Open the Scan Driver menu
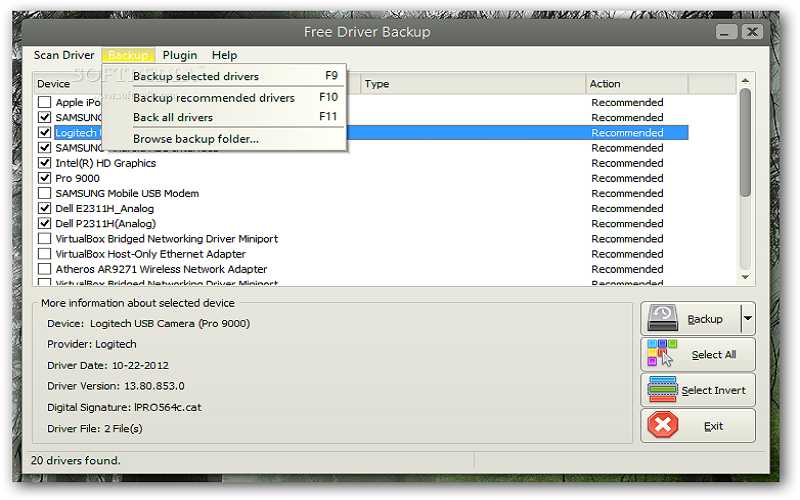 pyautogui.click(x=64, y=55)
